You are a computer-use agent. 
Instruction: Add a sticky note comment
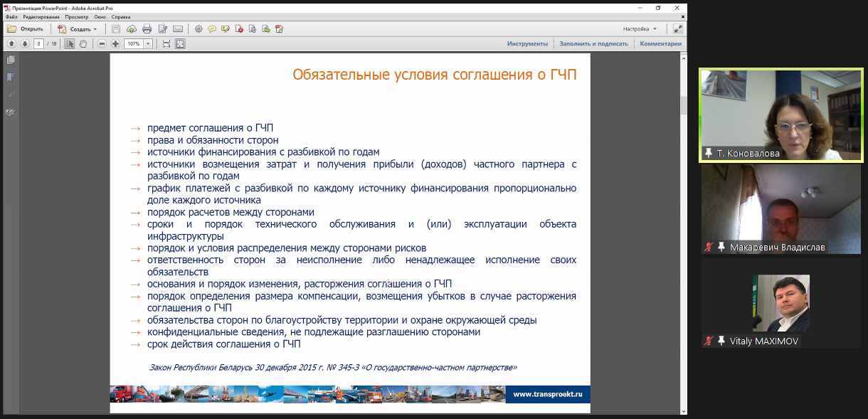[212, 29]
